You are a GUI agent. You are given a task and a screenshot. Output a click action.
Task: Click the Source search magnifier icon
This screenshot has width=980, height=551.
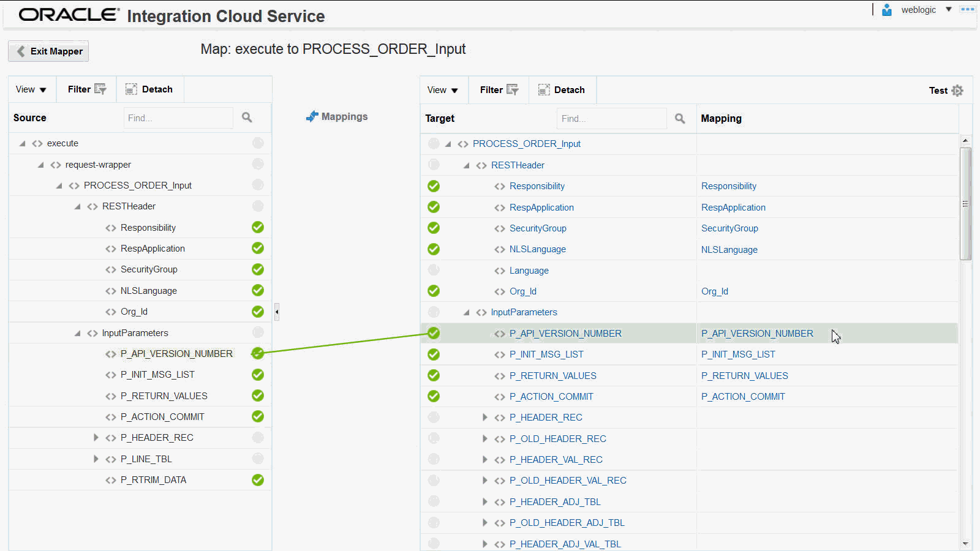pyautogui.click(x=247, y=118)
